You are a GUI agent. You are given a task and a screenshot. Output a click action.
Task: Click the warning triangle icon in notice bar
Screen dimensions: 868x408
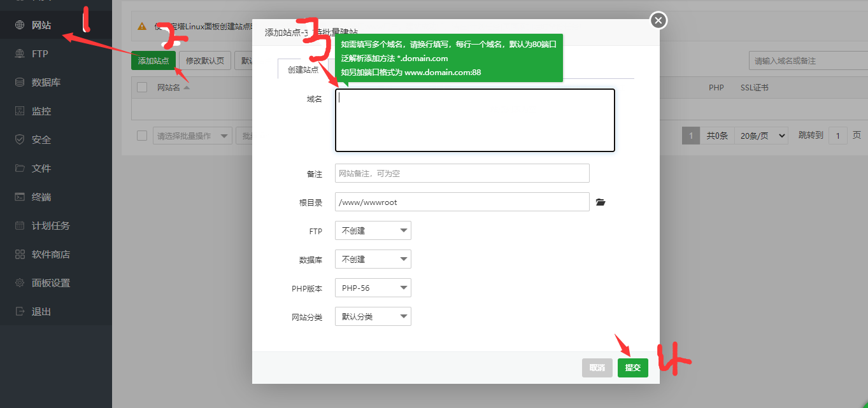point(143,27)
